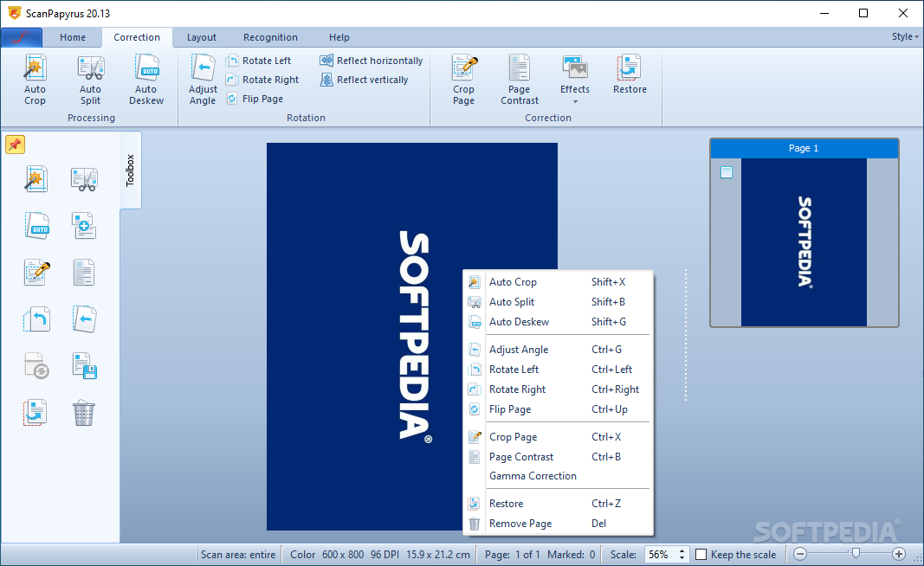Click the save page floppy icon in Toolbox

pos(84,366)
